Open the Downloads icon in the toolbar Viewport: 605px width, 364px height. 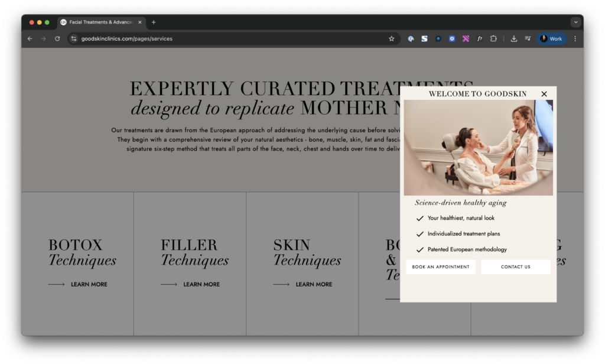tap(513, 38)
